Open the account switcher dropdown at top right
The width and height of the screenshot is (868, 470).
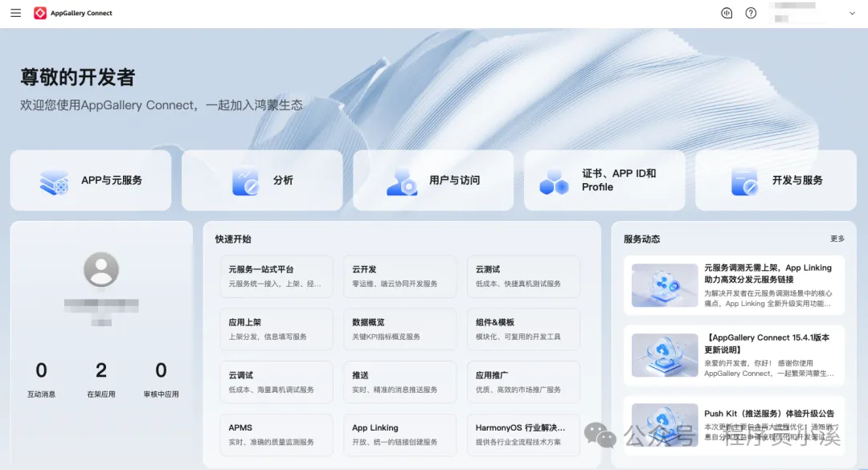(854, 13)
